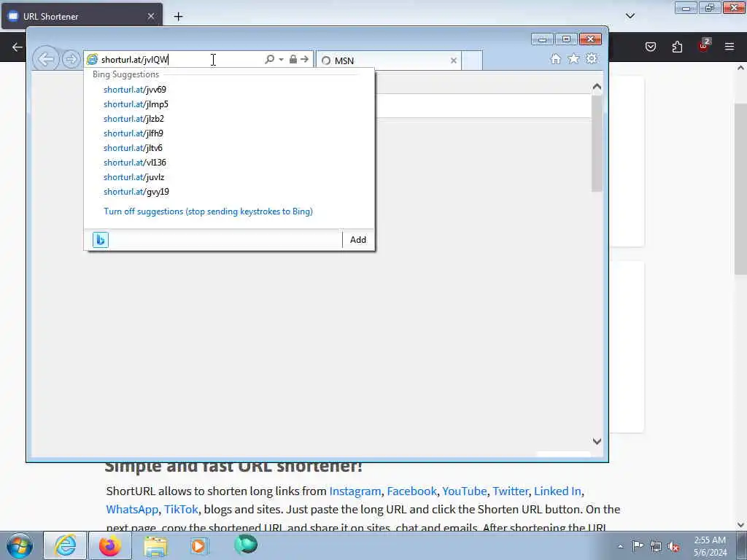Click the Firefox back arrow

pyautogui.click(x=18, y=47)
